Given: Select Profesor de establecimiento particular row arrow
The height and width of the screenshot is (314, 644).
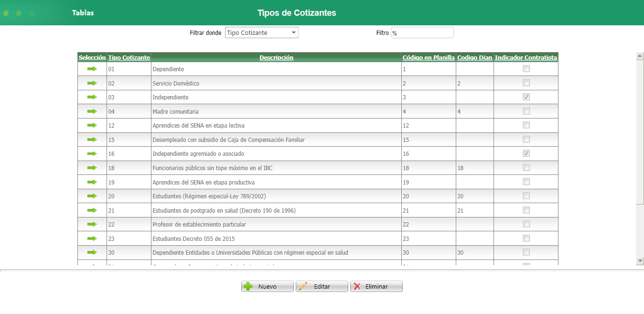Looking at the screenshot, I should (x=92, y=224).
